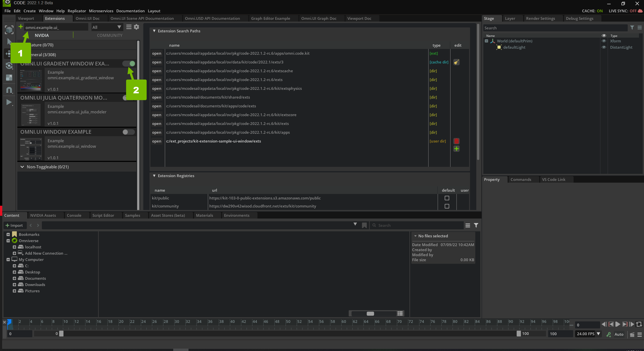Toggle the visibility column header eye
This screenshot has width=644, height=351.
point(604,36)
